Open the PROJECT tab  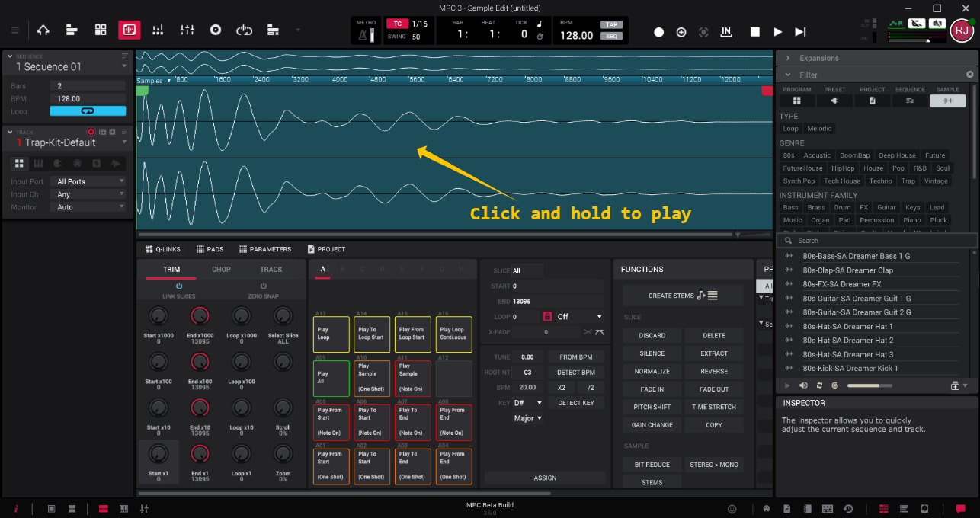[326, 249]
